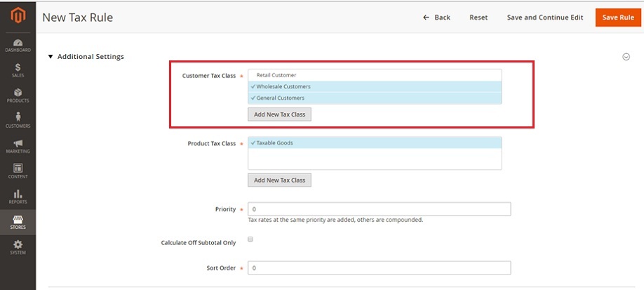
Task: Deselect General Customers tax class option
Action: (x=375, y=98)
